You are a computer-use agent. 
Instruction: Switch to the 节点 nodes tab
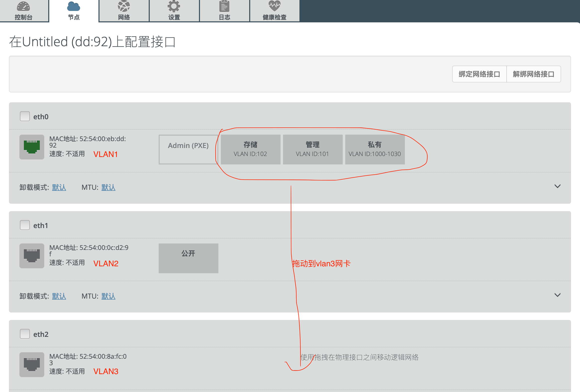coord(74,11)
